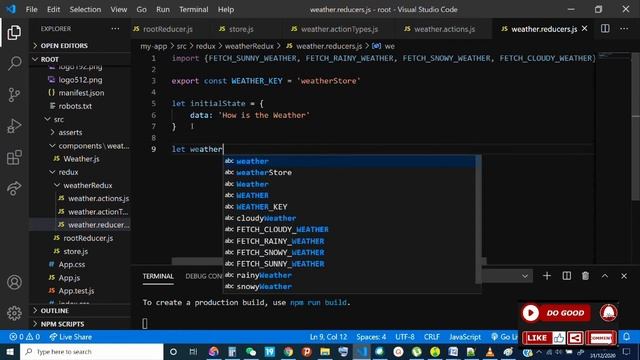Open the Source Control view
This screenshot has width=640, height=360.
coord(14,95)
